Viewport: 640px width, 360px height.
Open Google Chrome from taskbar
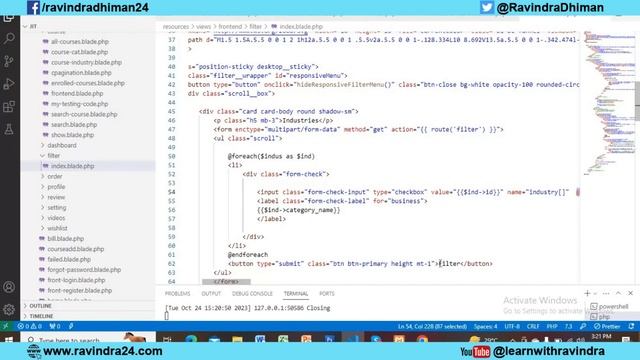[x=422, y=339]
